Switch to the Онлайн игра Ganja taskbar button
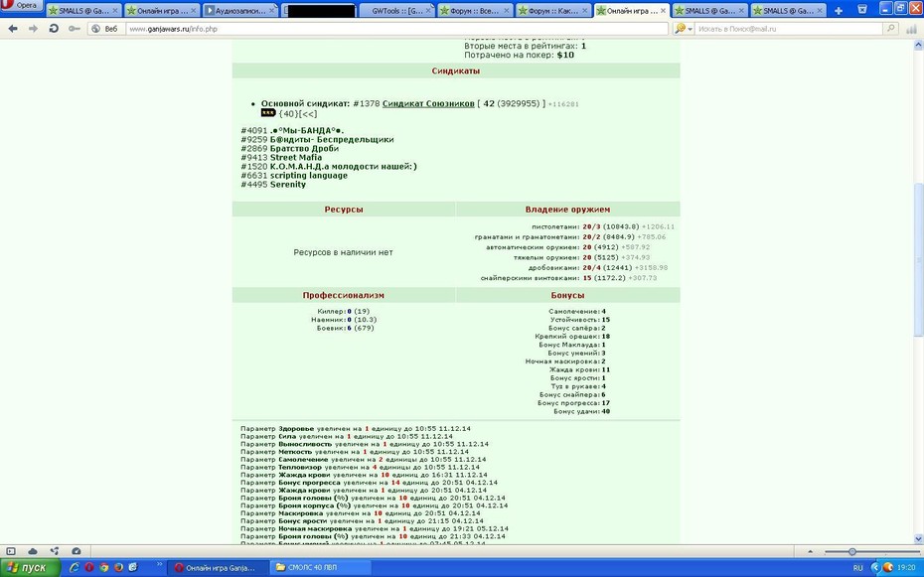 coord(219,568)
